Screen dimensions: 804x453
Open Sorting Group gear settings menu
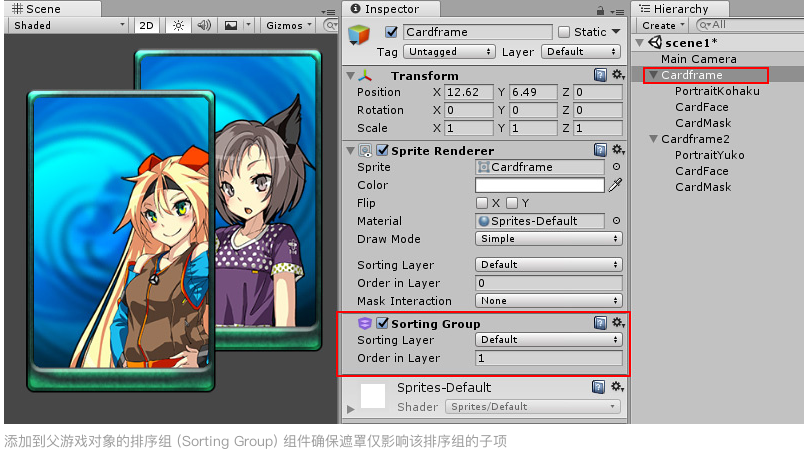click(x=618, y=323)
